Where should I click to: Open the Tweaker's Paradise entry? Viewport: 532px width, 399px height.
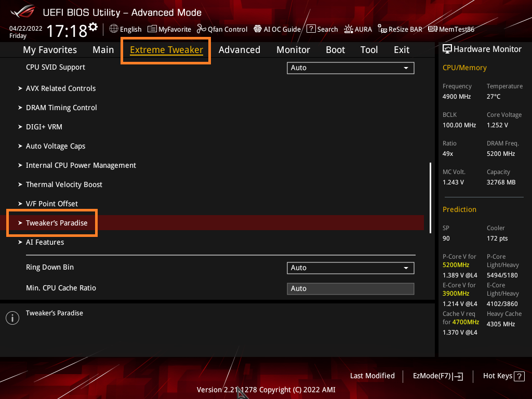[56, 222]
